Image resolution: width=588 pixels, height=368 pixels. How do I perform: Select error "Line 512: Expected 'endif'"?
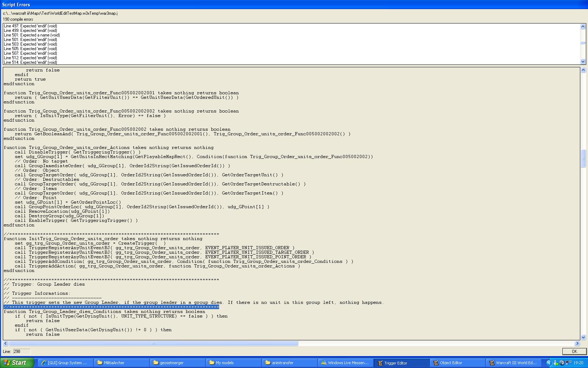(x=30, y=58)
